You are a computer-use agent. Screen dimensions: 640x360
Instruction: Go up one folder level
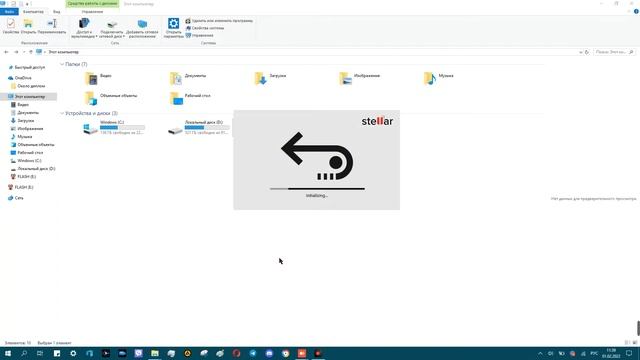[31, 52]
